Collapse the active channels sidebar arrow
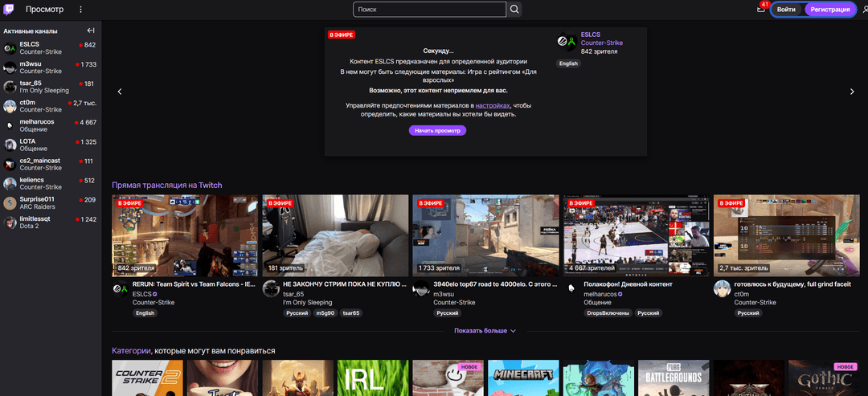 click(x=91, y=31)
